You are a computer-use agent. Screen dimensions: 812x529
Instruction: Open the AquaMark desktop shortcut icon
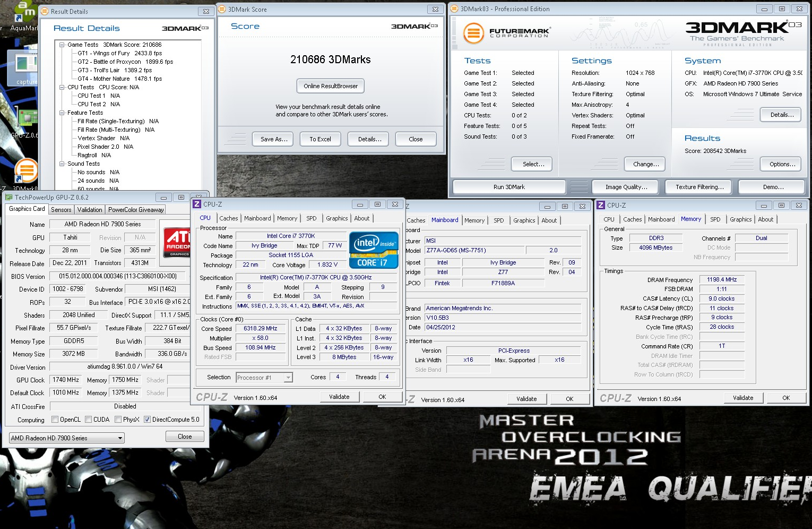pos(24,12)
